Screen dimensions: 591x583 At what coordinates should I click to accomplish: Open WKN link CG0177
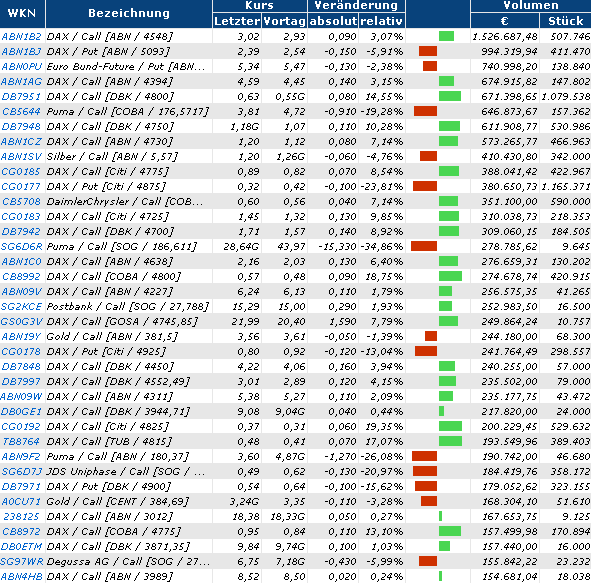click(x=21, y=187)
